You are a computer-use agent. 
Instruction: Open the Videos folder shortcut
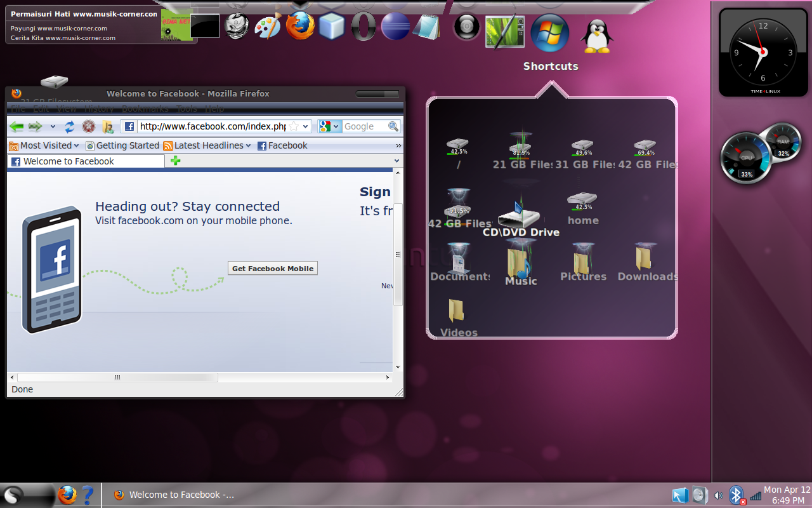tap(458, 317)
